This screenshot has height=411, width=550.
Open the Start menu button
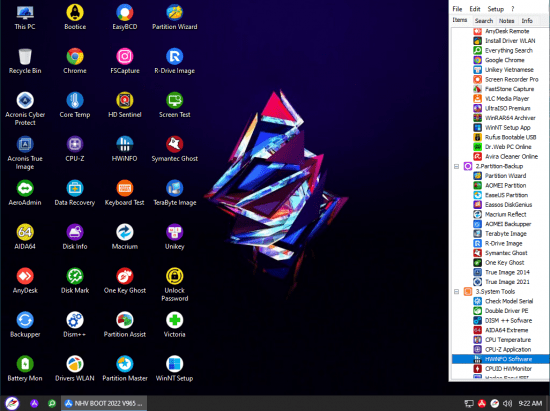tap(12, 403)
